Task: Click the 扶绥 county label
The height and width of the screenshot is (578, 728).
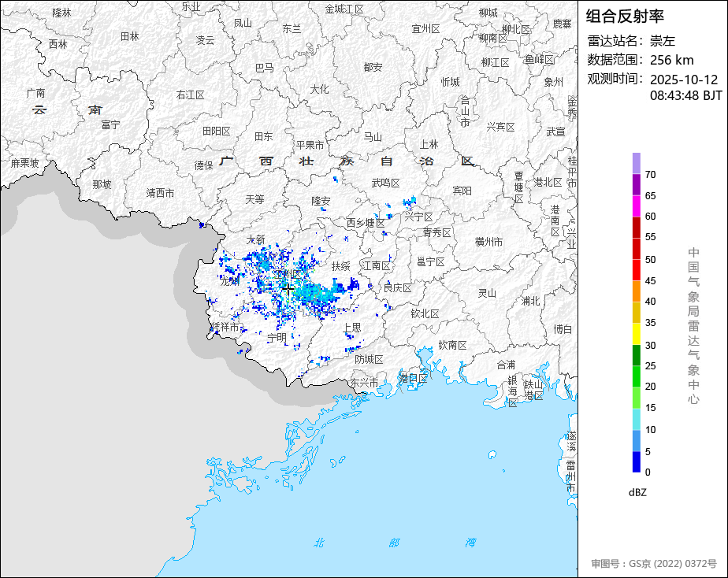Action: 341,266
